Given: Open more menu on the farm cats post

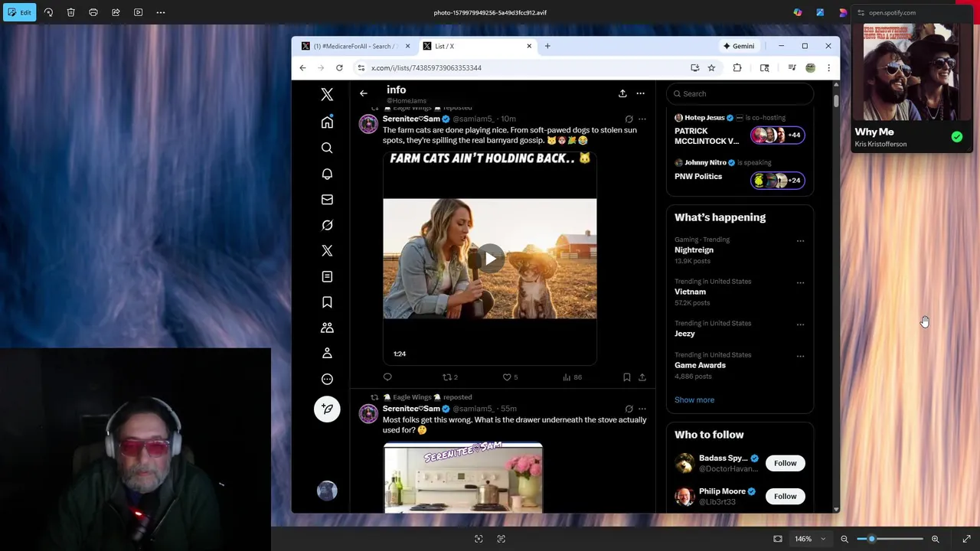Looking at the screenshot, I should click(x=642, y=119).
